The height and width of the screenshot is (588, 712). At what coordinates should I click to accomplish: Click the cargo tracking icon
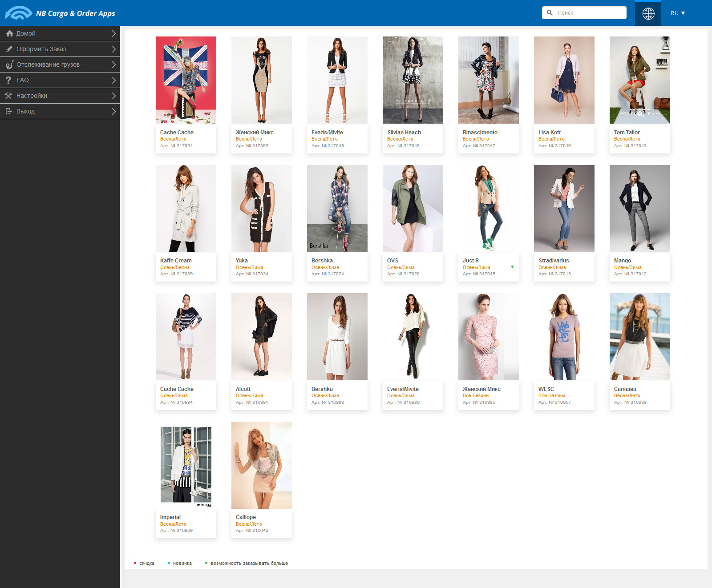(x=9, y=65)
